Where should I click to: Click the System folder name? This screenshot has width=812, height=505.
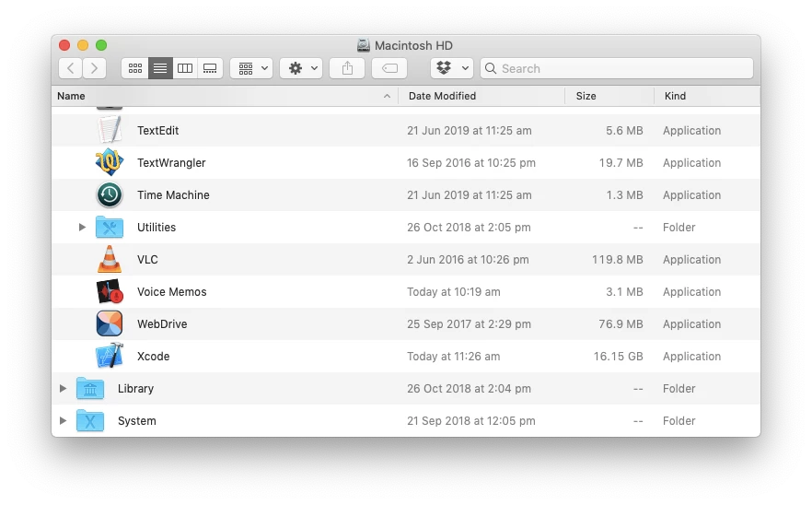[136, 421]
